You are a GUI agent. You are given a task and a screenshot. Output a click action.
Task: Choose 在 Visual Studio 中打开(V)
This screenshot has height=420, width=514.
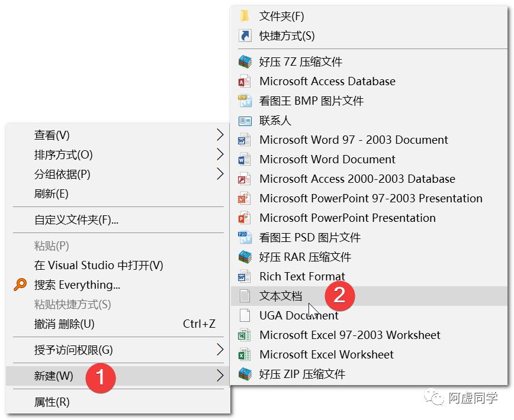tap(118, 265)
